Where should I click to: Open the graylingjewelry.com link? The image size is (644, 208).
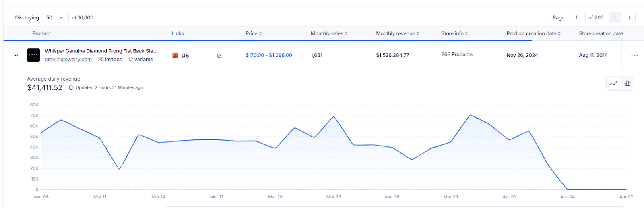(68, 59)
